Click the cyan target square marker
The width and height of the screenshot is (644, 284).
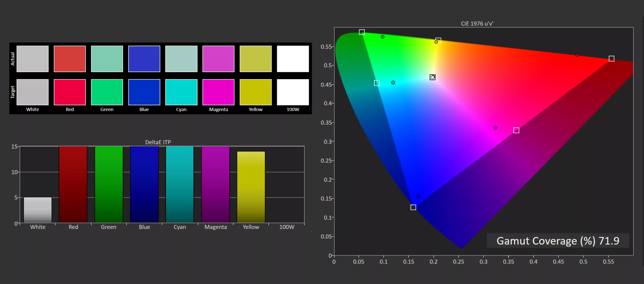click(377, 83)
